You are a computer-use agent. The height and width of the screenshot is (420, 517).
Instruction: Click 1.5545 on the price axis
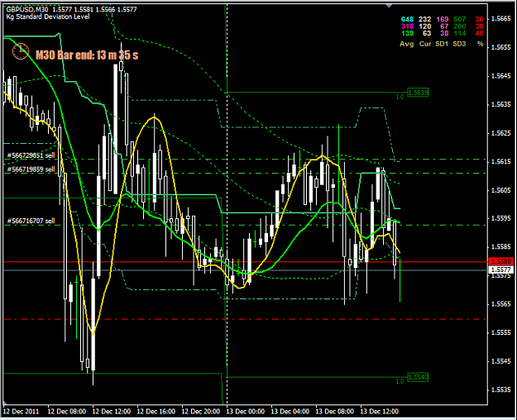501,361
